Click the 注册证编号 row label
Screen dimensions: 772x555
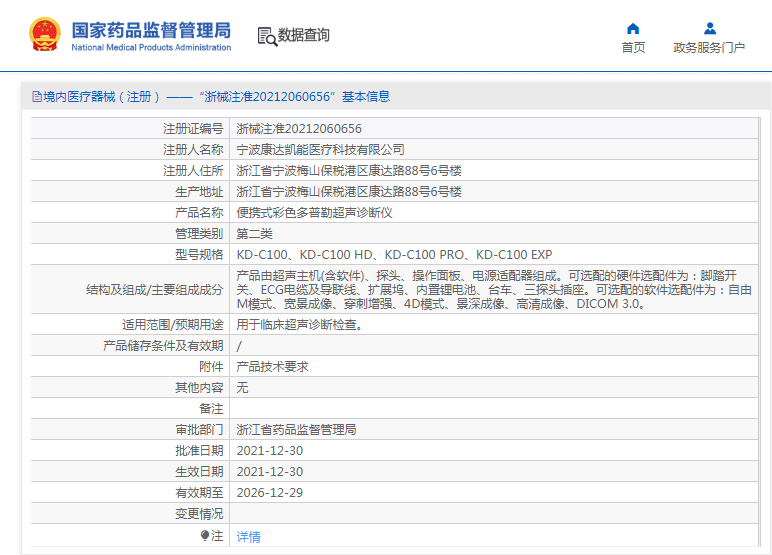coord(193,129)
